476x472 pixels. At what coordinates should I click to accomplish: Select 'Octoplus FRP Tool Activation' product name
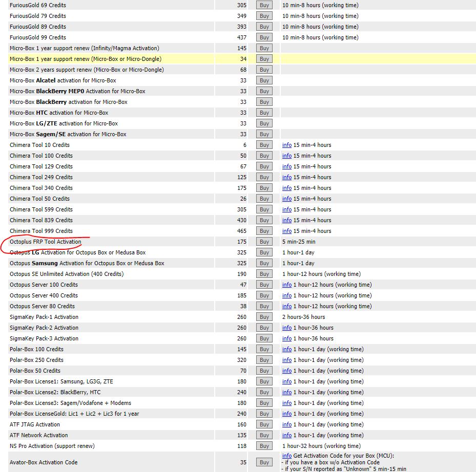[x=46, y=242]
